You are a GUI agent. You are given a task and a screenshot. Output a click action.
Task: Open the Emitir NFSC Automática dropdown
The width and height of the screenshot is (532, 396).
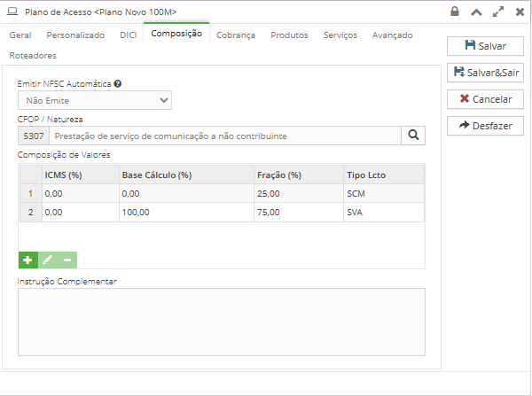95,101
